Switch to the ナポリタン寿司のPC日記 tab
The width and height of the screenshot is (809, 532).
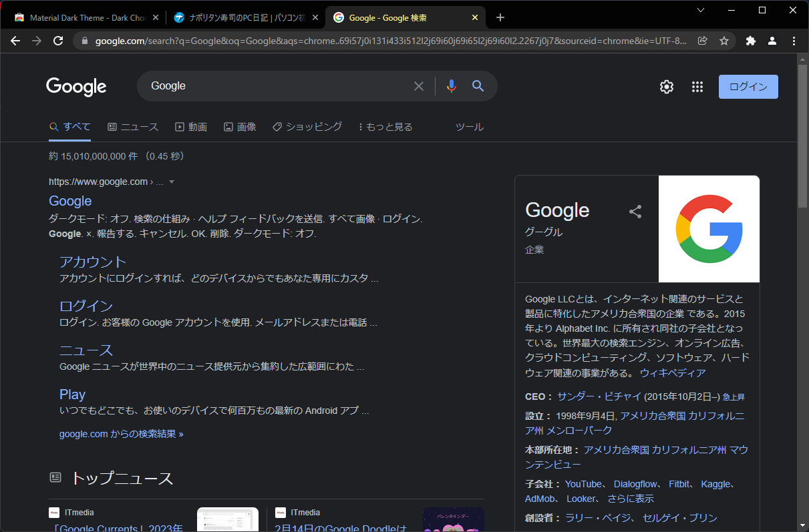(245, 18)
